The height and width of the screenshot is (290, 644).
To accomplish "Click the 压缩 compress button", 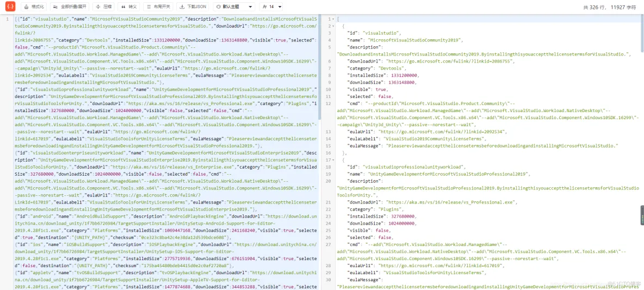I will (x=103, y=7).
